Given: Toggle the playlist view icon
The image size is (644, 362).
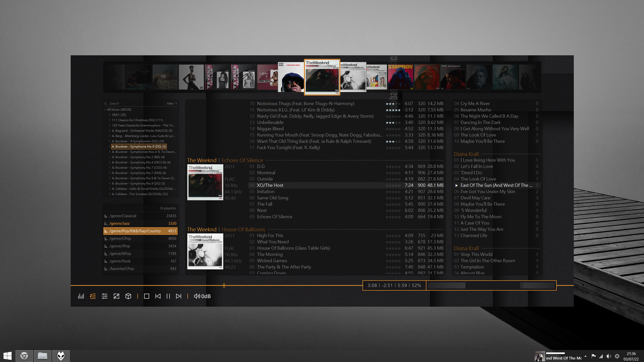Looking at the screenshot, I should click(x=93, y=296).
